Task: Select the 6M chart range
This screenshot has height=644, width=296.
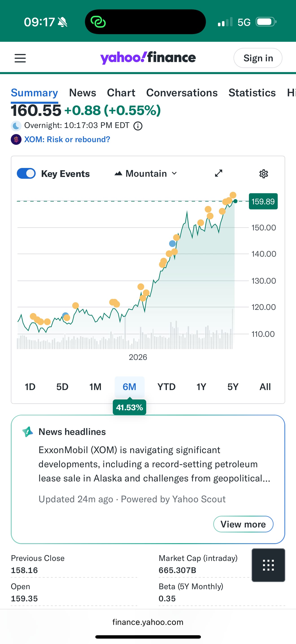Action: [x=129, y=387]
